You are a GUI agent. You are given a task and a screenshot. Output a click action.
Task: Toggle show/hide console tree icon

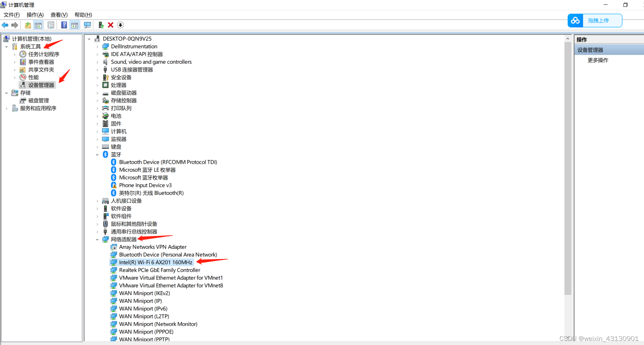point(38,25)
